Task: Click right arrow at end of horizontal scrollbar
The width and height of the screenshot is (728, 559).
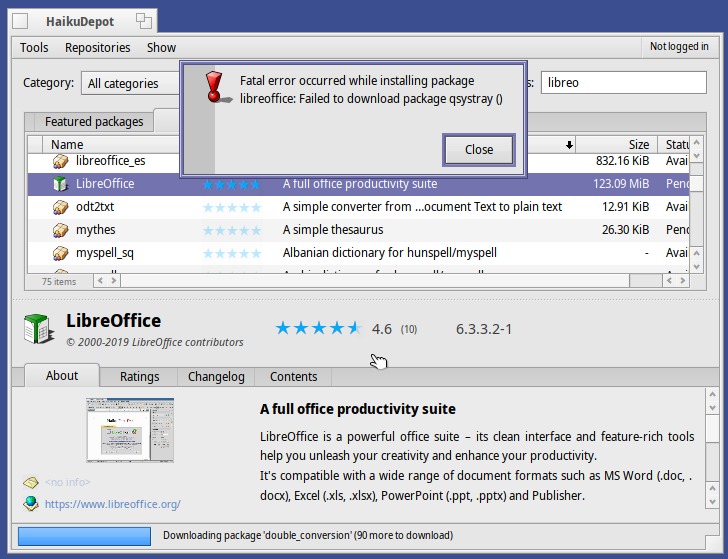Action: coord(682,280)
